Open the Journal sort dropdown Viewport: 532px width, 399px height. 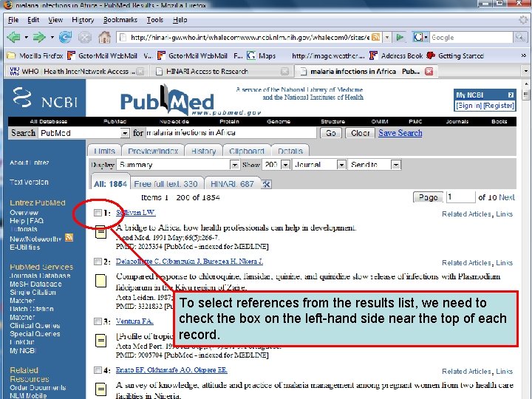click(341, 165)
